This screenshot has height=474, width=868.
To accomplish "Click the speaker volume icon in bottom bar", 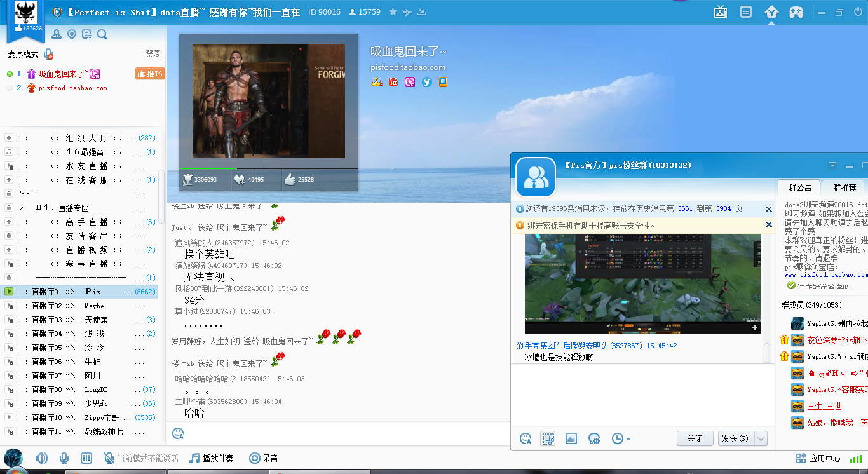I will [41, 458].
